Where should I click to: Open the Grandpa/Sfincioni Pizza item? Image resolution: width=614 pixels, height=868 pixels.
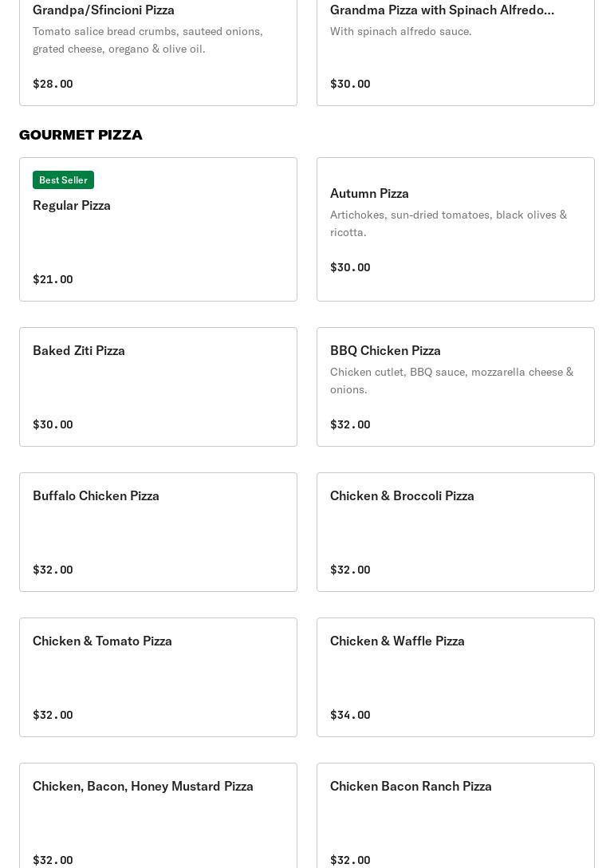click(104, 10)
